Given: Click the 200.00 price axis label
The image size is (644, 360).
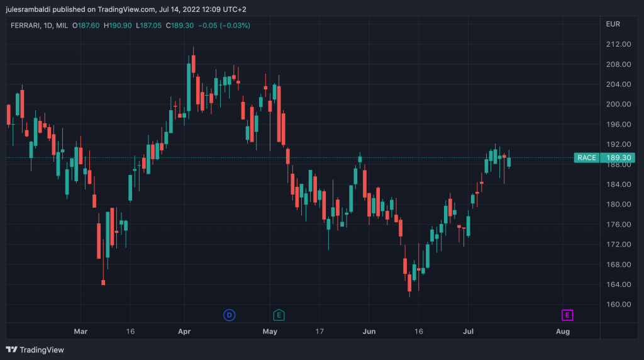Looking at the screenshot, I should [619, 104].
